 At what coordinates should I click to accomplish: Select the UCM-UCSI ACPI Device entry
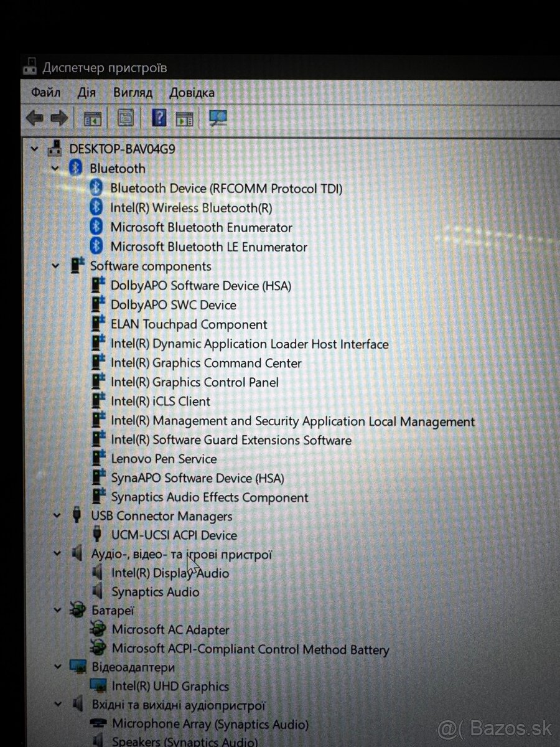174,535
